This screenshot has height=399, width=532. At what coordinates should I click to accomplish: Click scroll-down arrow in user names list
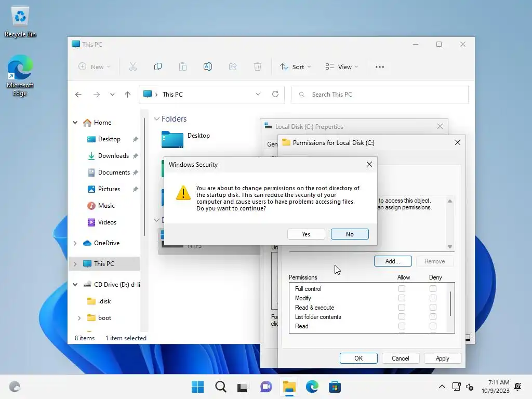[x=450, y=247]
